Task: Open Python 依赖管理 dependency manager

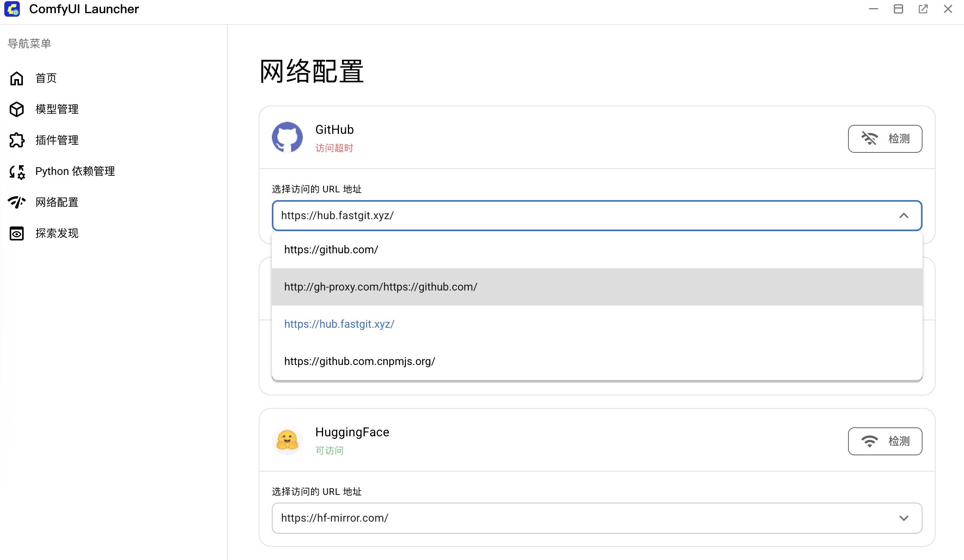Action: 74,171
